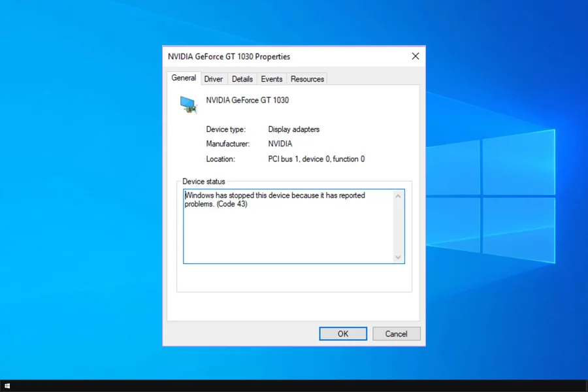Click inside the Device status text box
The height and width of the screenshot is (392, 588).
(287, 235)
